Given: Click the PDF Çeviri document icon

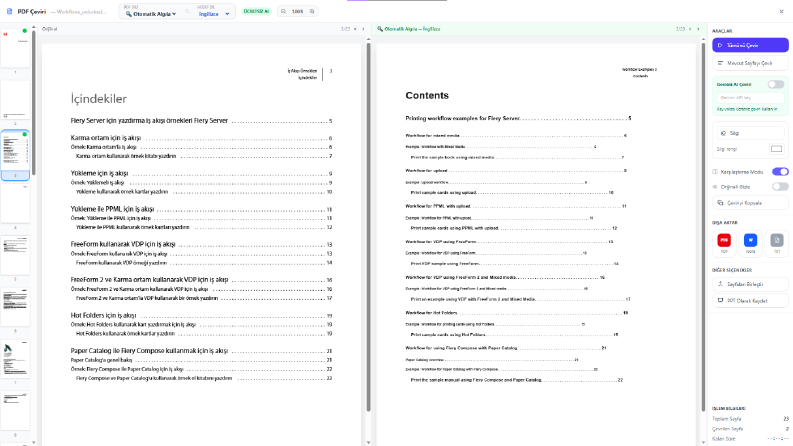Looking at the screenshot, I should tap(9, 11).
